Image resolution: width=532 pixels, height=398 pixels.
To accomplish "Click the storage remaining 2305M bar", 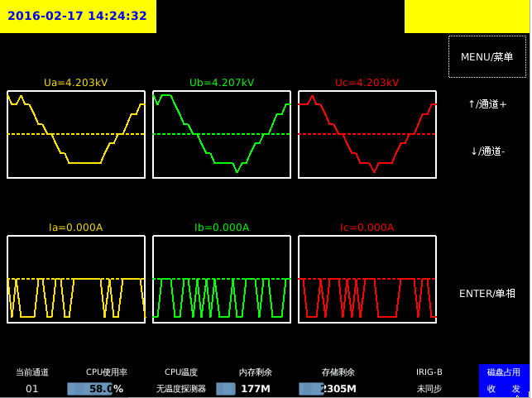I will tap(328, 389).
